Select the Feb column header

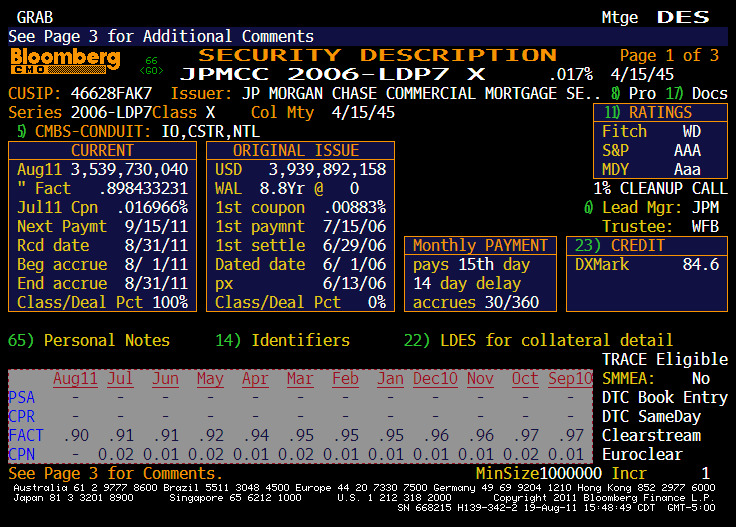[x=345, y=378]
